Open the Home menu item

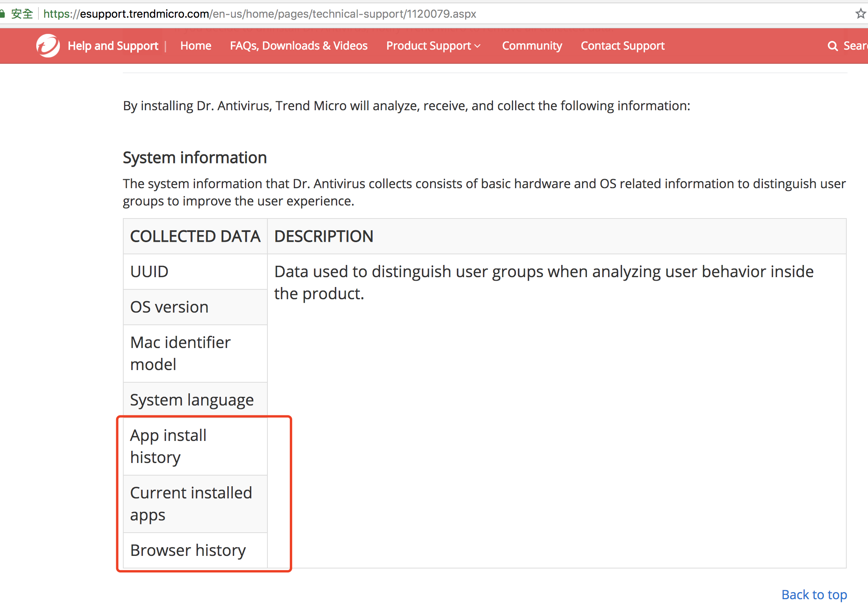pos(196,46)
